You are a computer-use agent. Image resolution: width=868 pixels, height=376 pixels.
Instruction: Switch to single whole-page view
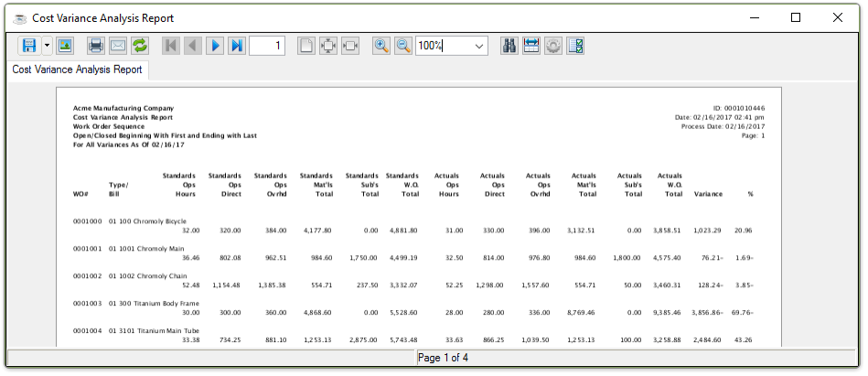[306, 45]
